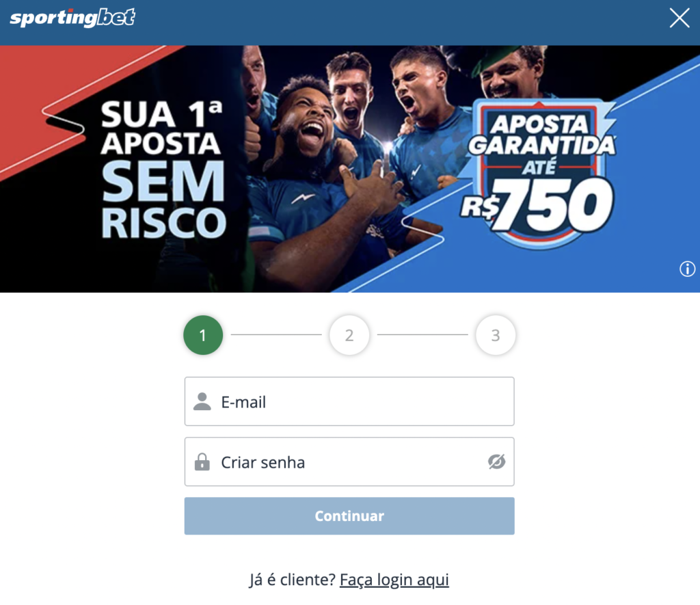Jump to registration step 3 circle
Image resolution: width=700 pixels, height=605 pixels.
coord(496,335)
